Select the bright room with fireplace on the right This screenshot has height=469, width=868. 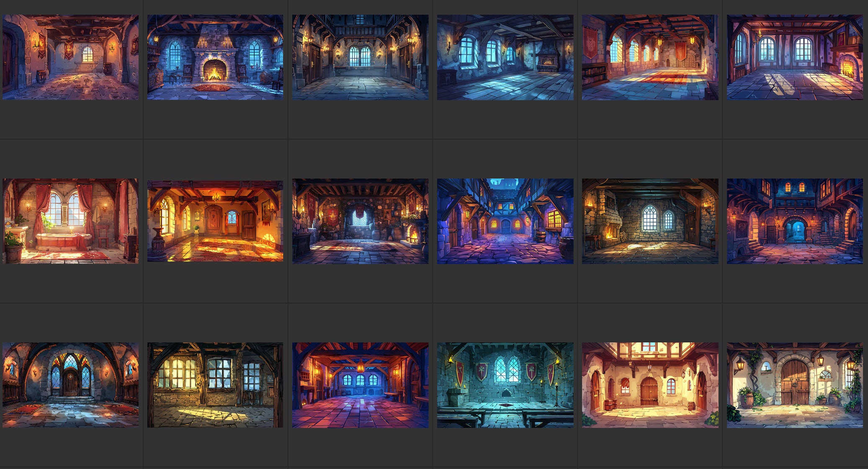point(796,57)
